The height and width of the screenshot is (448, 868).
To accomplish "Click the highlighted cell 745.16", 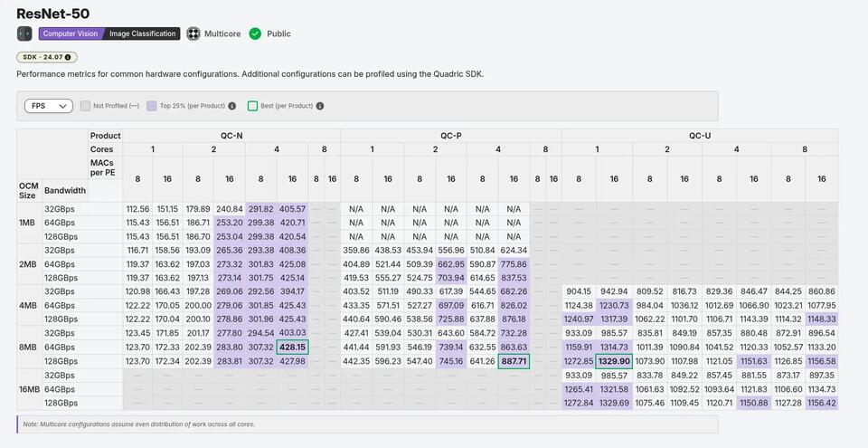I will [x=451, y=361].
